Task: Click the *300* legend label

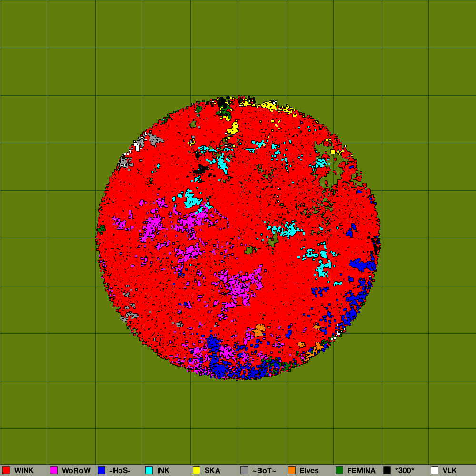Action: pos(405,470)
